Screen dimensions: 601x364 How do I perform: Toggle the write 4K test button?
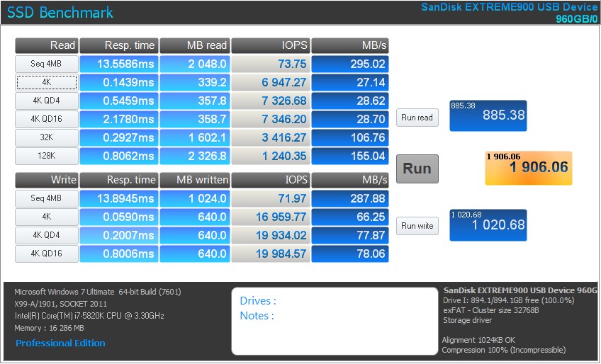pos(46,217)
